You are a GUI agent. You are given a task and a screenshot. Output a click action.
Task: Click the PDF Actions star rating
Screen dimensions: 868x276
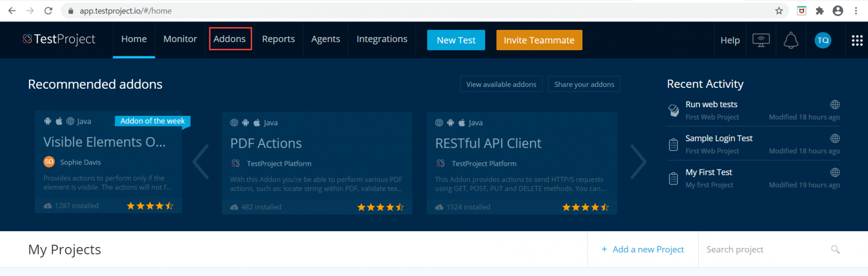coord(380,207)
